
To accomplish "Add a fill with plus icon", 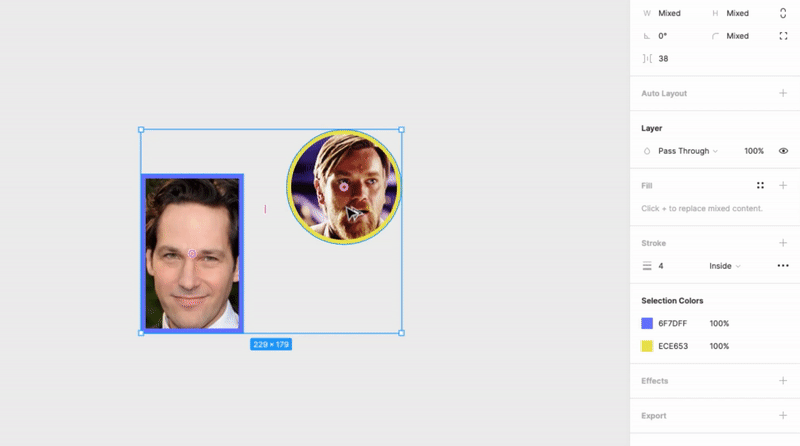I will click(783, 185).
